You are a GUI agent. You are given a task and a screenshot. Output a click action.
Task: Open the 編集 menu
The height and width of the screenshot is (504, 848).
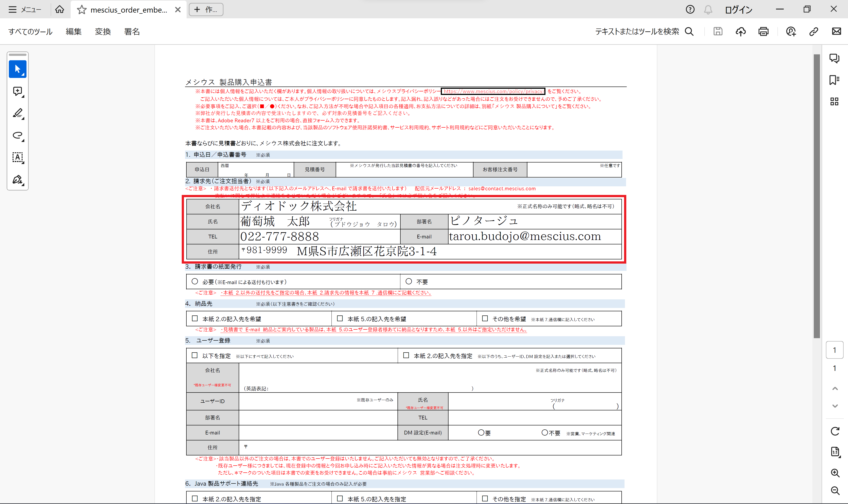tap(74, 32)
